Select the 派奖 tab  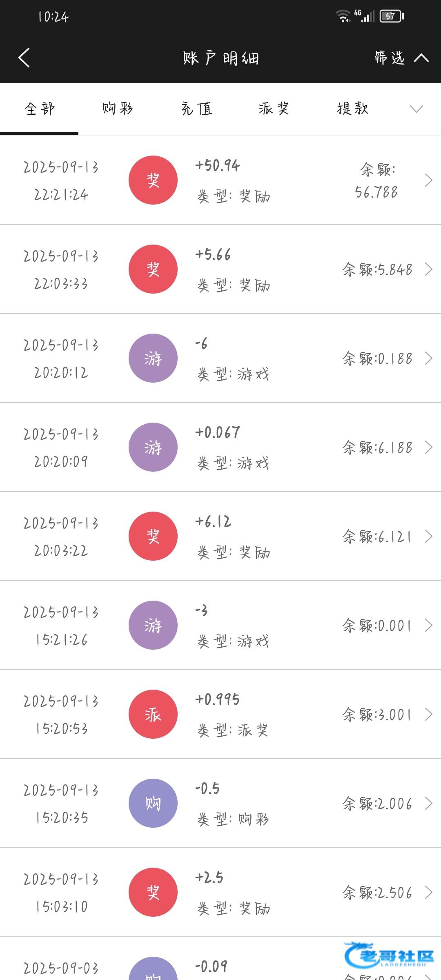pyautogui.click(x=274, y=109)
